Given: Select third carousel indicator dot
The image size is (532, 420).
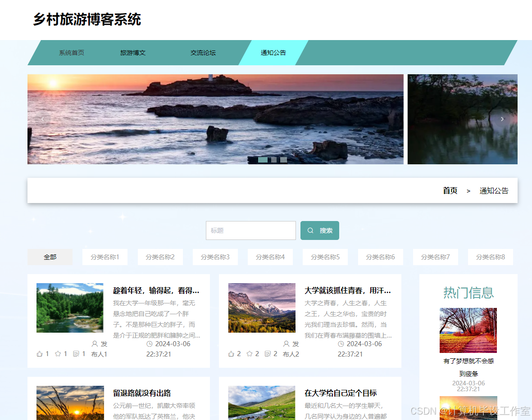Looking at the screenshot, I should [x=284, y=160].
